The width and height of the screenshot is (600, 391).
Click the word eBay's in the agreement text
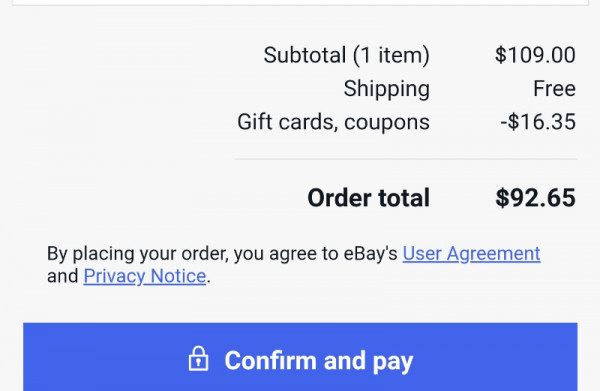370,254
